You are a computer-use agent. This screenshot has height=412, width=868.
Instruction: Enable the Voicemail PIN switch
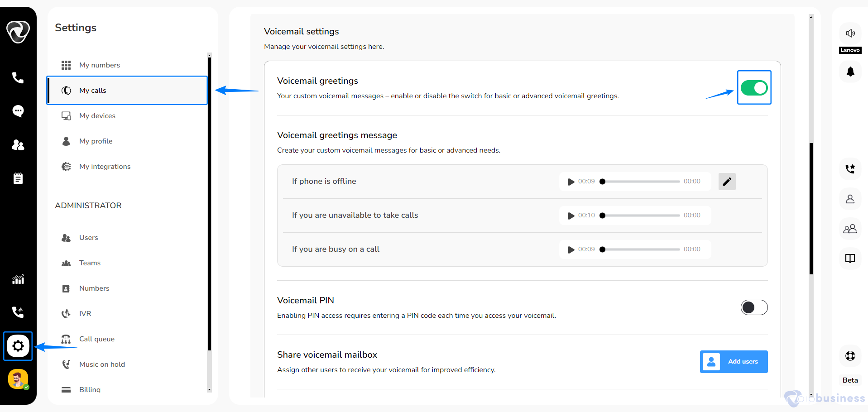tap(754, 307)
